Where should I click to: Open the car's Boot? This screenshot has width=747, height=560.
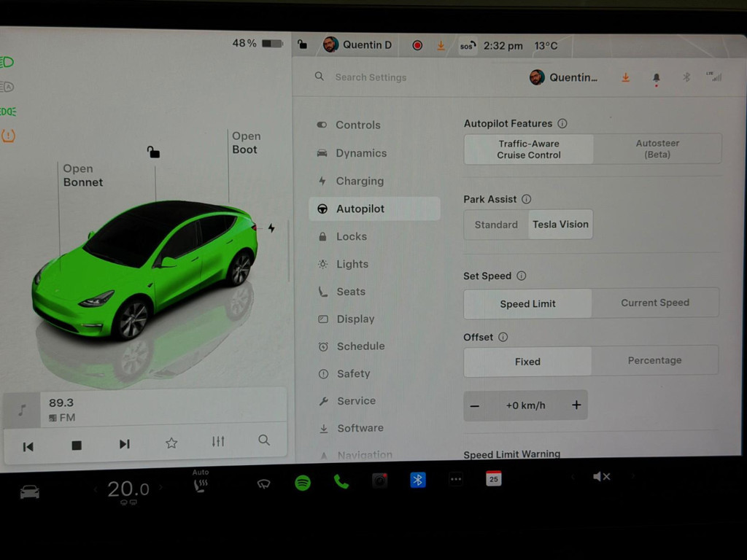point(246,143)
